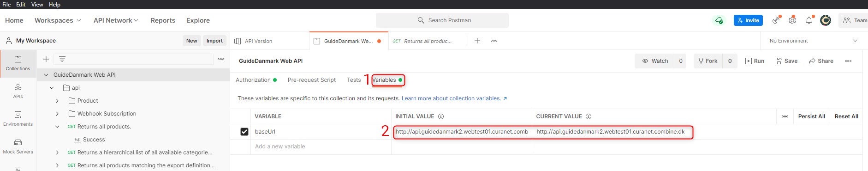Toggle the baseUrl variable checkbox
The width and height of the screenshot is (868, 171).
click(x=244, y=132)
